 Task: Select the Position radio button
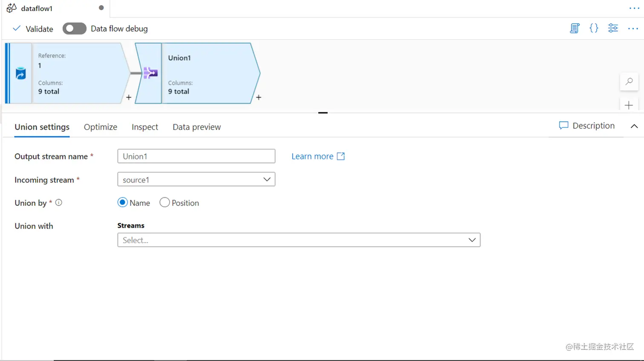[164, 202]
